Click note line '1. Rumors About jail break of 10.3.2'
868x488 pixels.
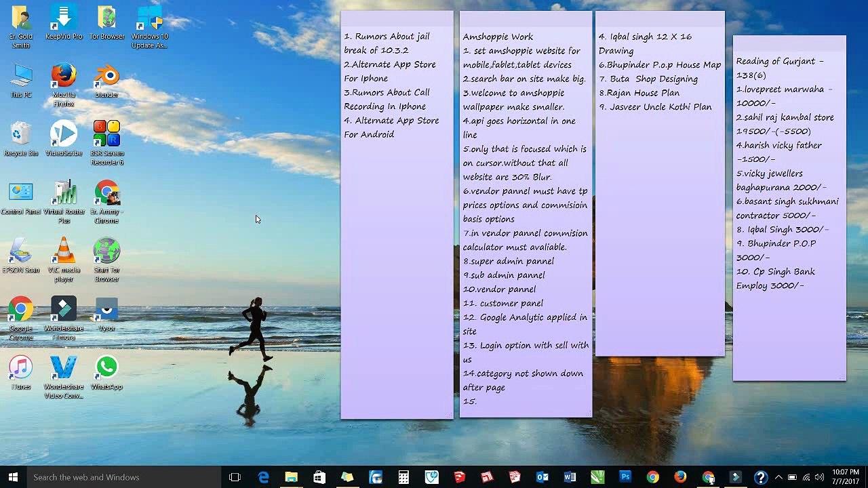tap(387, 43)
